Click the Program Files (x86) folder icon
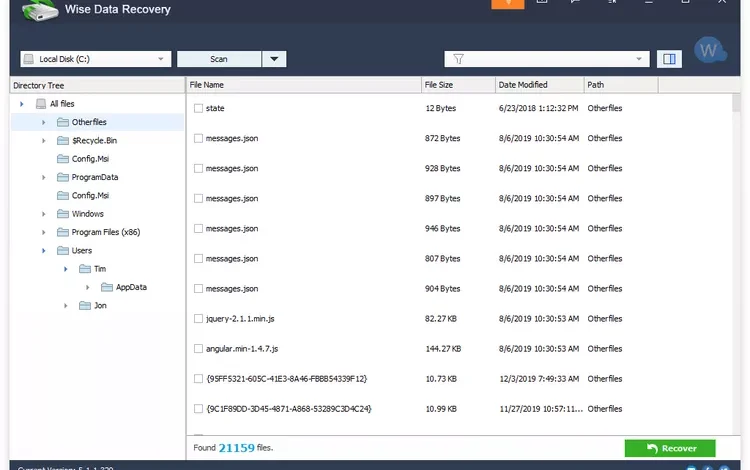Image resolution: width=750 pixels, height=470 pixels. (63, 232)
